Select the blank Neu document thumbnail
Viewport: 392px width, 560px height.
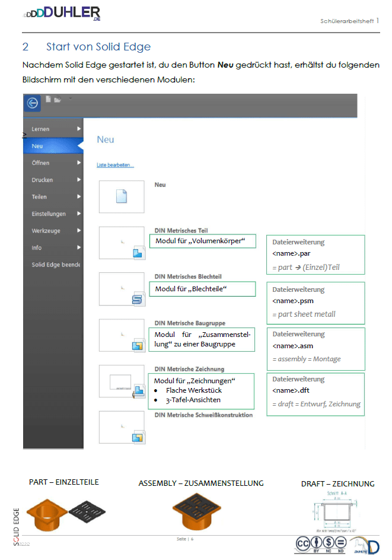122,197
